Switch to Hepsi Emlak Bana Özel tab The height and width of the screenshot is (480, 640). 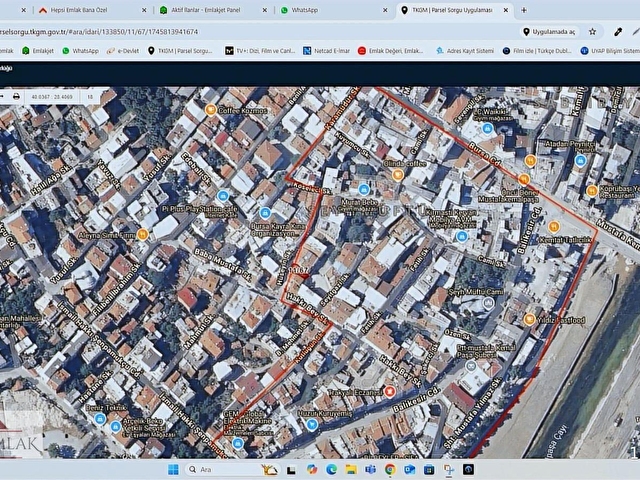pyautogui.click(x=92, y=10)
